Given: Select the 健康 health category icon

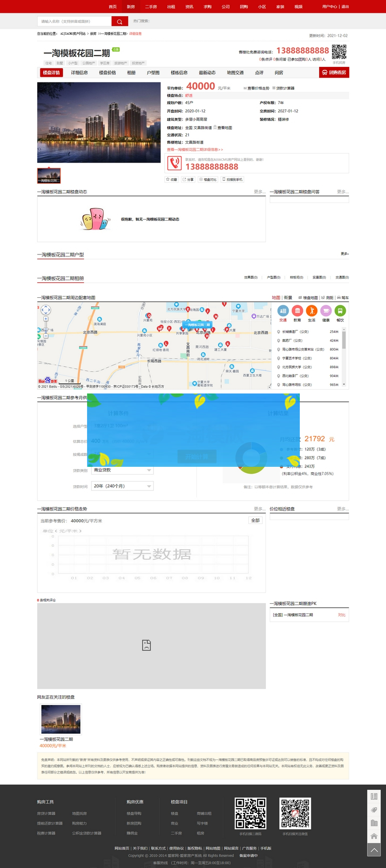Looking at the screenshot, I should (326, 311).
